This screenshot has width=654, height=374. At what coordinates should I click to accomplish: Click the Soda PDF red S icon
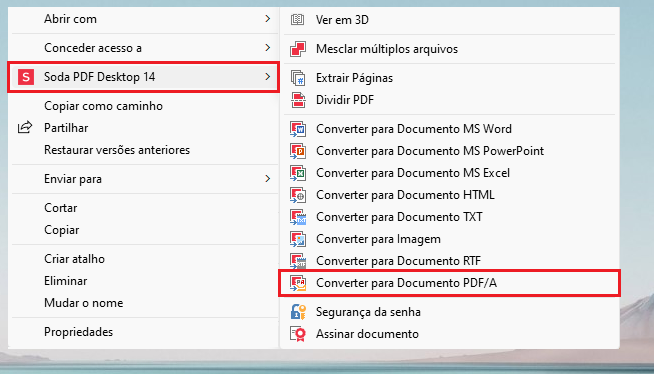(x=26, y=77)
